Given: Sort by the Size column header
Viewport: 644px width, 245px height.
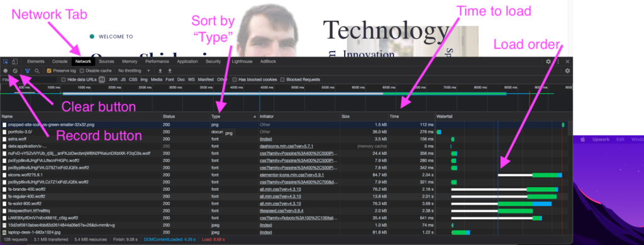Looking at the screenshot, I should pos(364,117).
